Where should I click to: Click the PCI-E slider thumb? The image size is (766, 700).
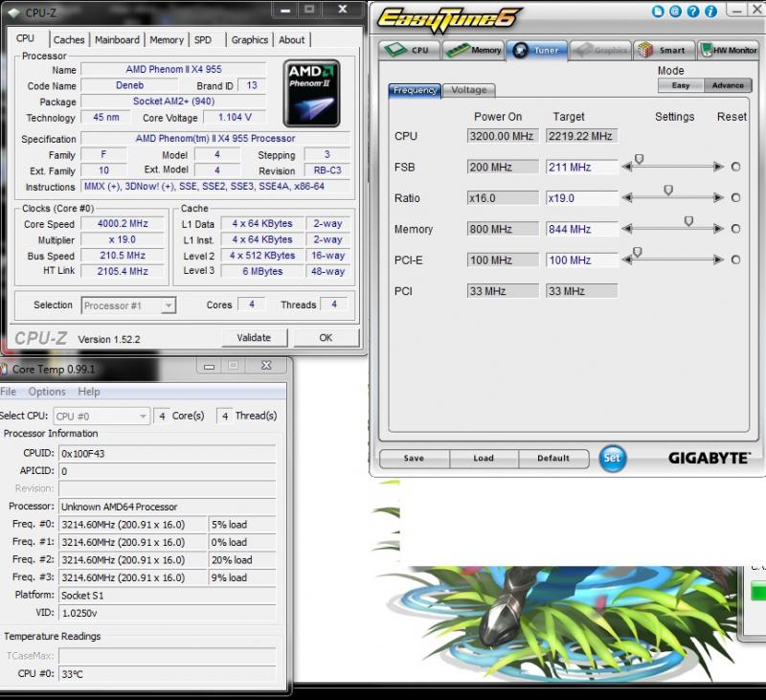click(638, 252)
